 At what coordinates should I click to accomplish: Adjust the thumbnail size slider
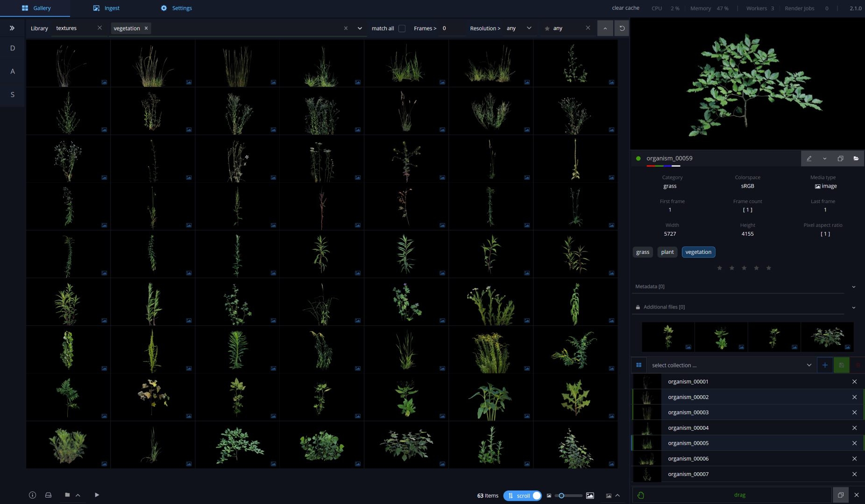[x=561, y=496]
